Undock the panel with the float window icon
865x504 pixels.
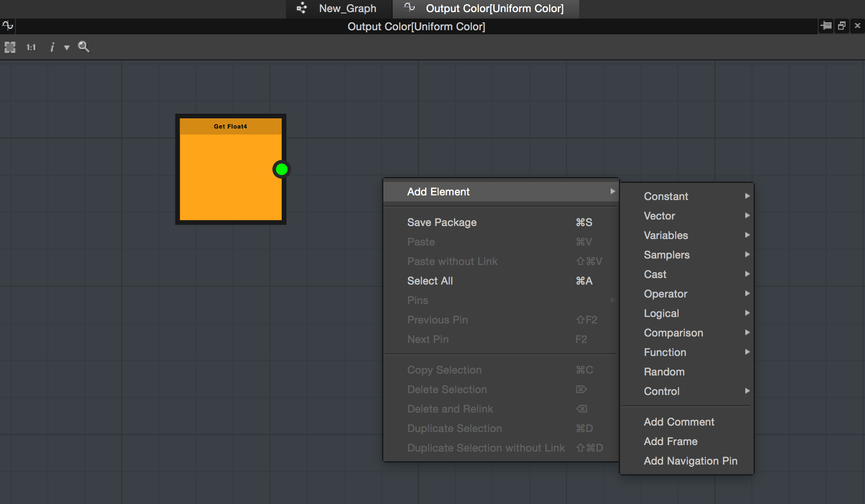point(841,26)
